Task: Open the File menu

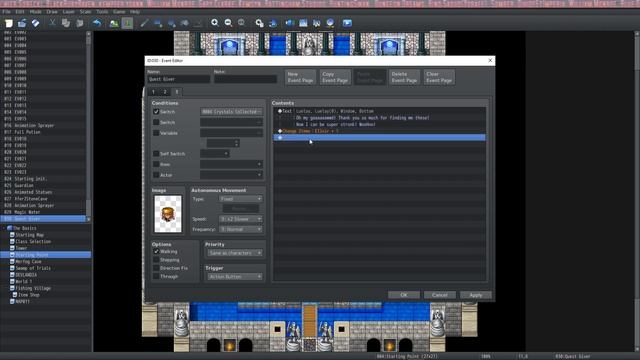Action: coord(7,12)
